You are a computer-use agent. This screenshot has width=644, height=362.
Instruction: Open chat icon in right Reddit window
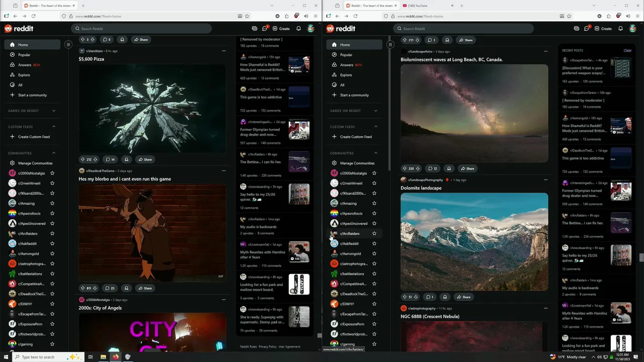(587, 29)
